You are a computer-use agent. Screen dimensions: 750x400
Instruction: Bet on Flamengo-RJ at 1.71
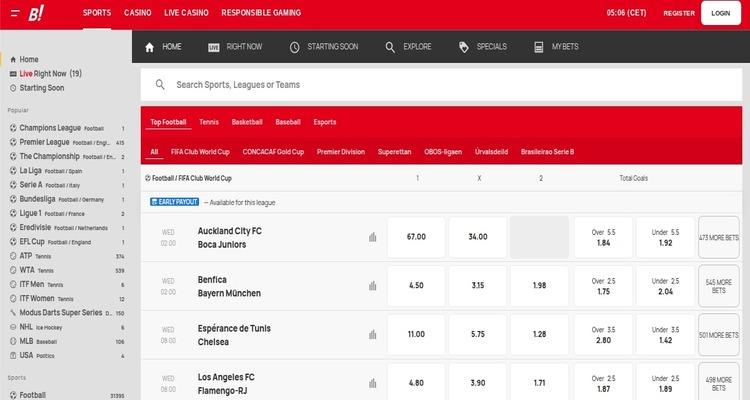pyautogui.click(x=540, y=382)
